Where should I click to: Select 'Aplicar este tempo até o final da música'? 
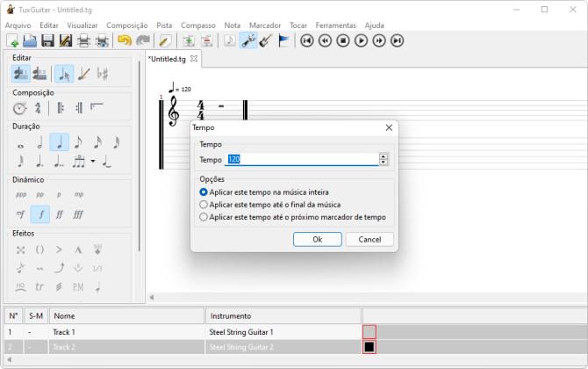(204, 204)
